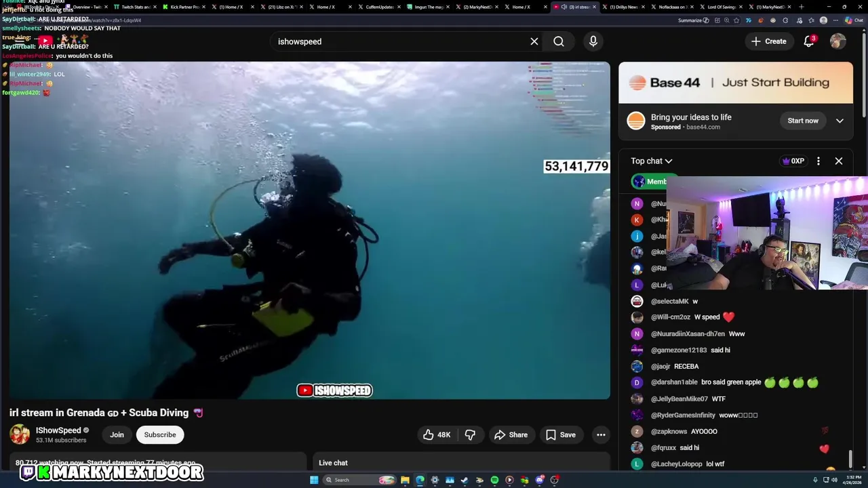Open Discord from taskbar
This screenshot has width=868, height=488.
pos(539,480)
